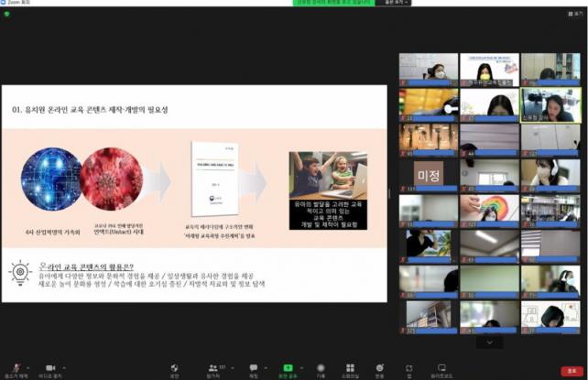Open the View Options dropdown at top
The width and height of the screenshot is (588, 380).
(x=371, y=3)
